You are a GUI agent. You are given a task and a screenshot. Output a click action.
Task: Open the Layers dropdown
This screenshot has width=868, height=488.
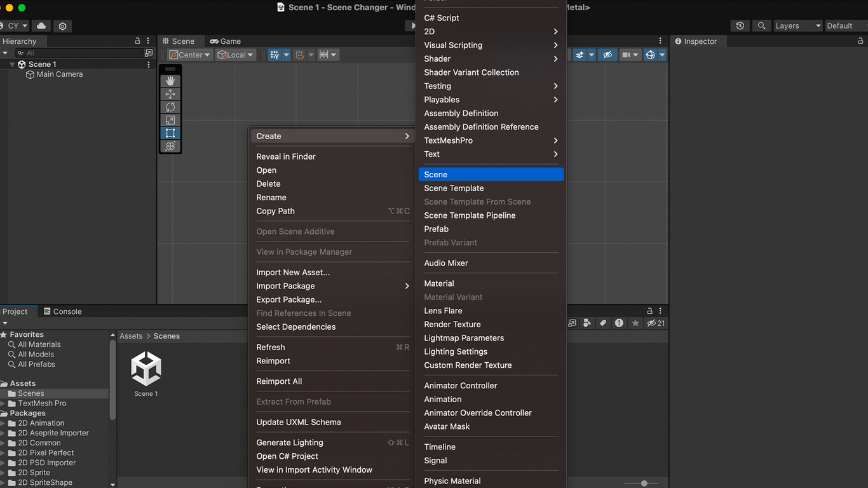pos(797,26)
